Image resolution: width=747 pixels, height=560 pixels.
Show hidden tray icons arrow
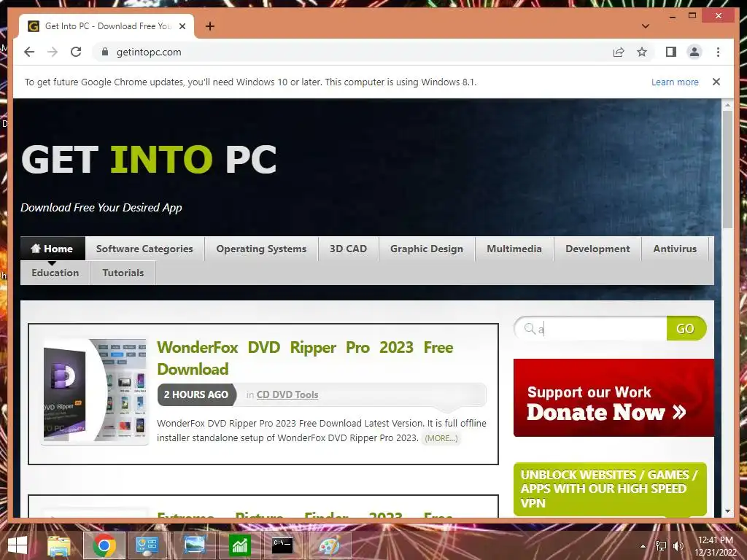click(x=643, y=546)
